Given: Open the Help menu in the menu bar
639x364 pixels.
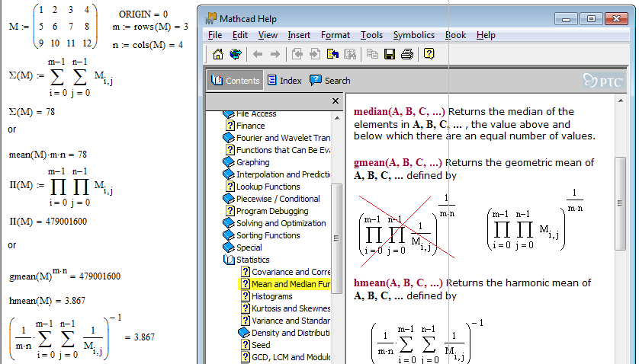Looking at the screenshot, I should click(x=486, y=35).
